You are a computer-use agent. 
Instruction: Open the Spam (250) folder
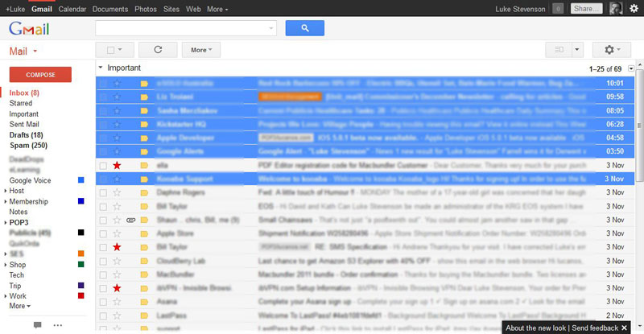pyautogui.click(x=28, y=146)
